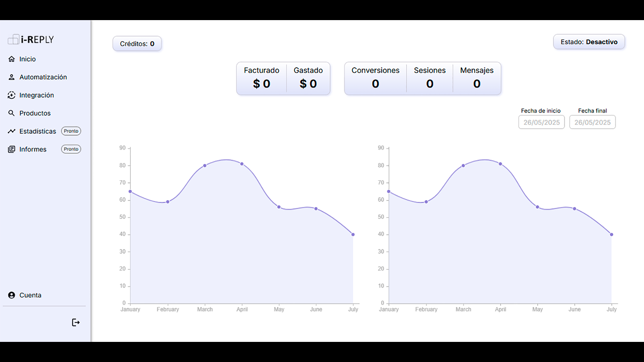Click the home icon beside Inicio

12,59
